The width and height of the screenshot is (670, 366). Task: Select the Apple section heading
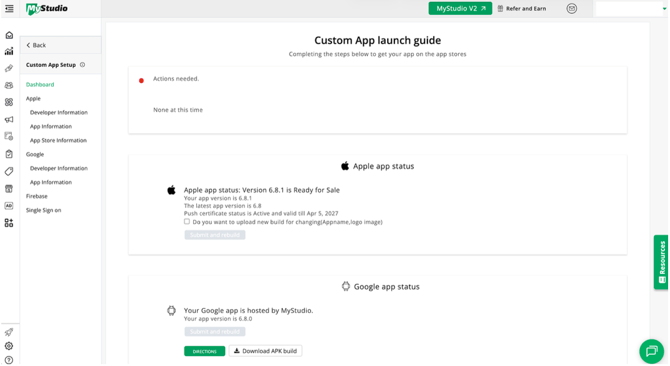33,99
